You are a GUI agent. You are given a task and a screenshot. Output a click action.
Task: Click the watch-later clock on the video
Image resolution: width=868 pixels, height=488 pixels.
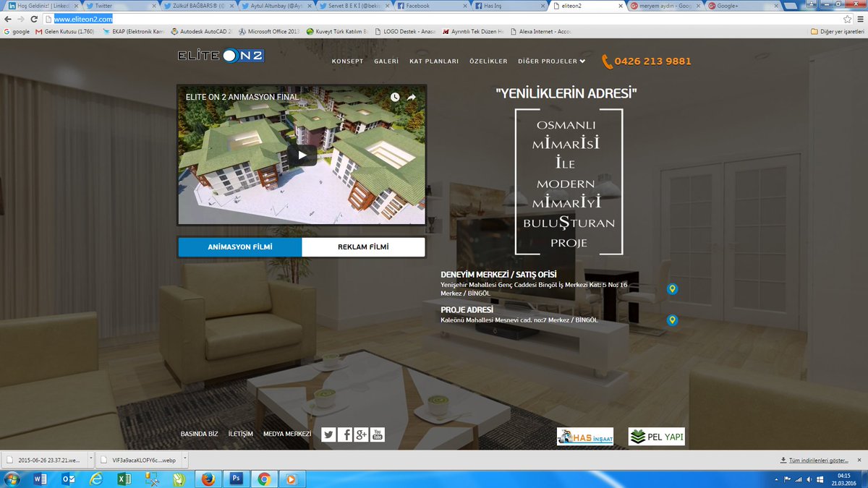(394, 96)
